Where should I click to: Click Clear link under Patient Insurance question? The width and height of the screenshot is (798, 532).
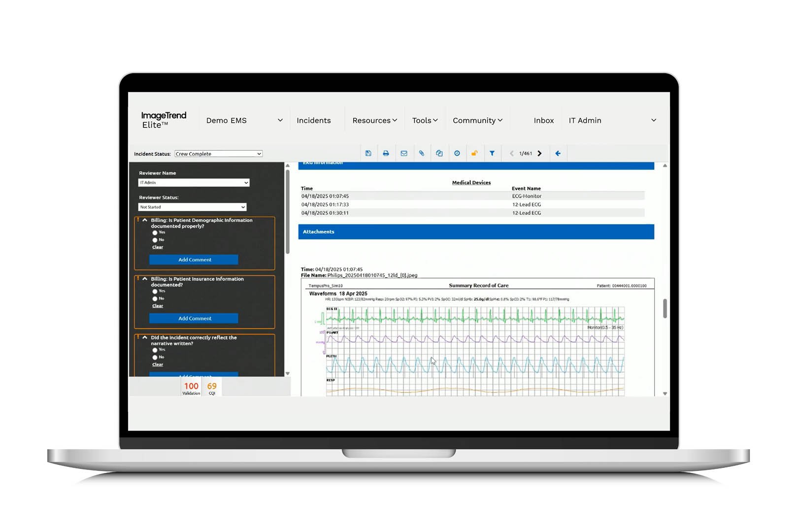click(x=158, y=306)
